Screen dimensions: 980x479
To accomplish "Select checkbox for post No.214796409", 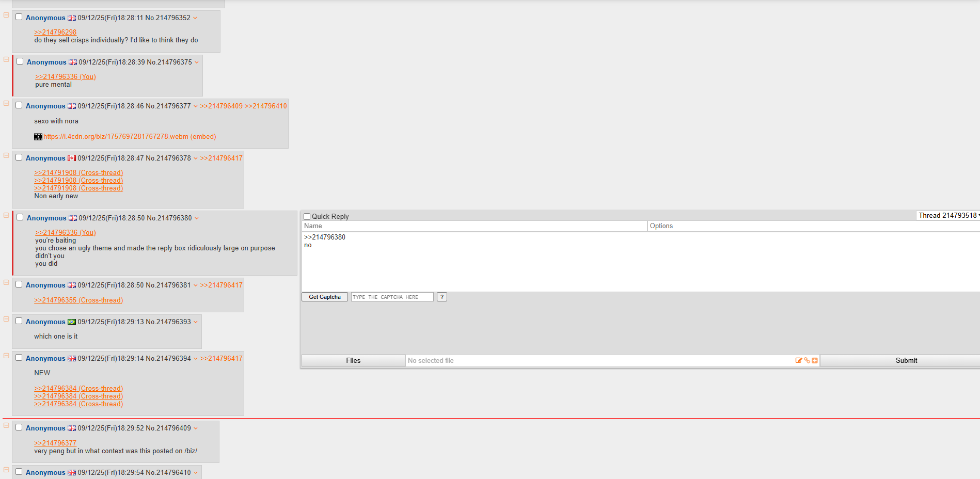I will [x=19, y=427].
